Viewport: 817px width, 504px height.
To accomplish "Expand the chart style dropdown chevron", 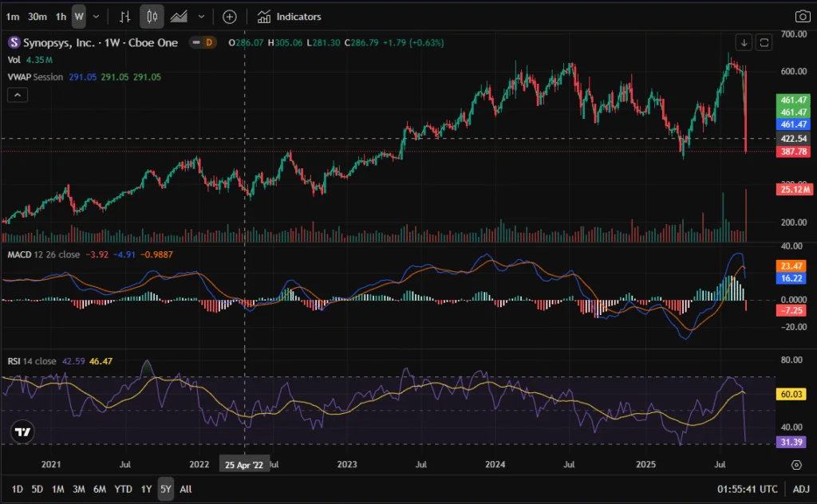I will tap(201, 16).
